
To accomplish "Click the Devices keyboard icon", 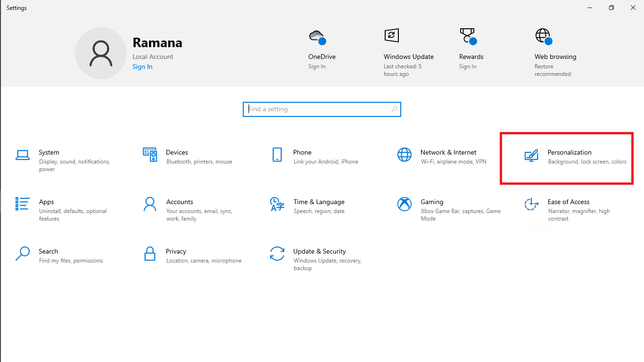I will [150, 155].
